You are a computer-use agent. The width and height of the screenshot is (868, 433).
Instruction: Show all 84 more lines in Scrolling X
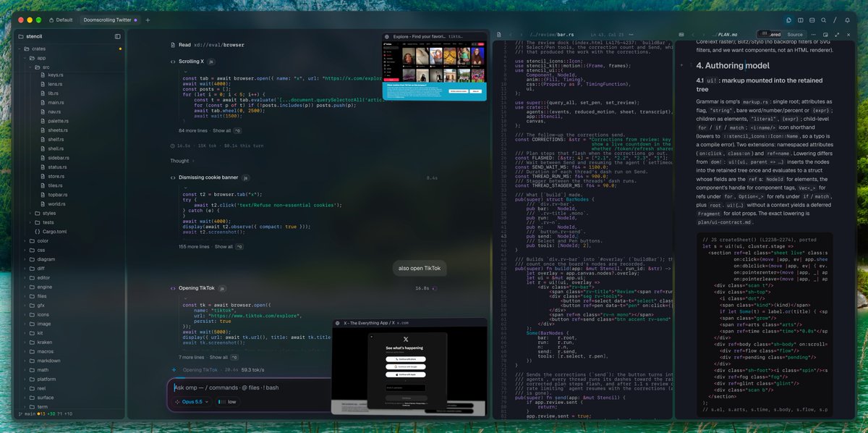point(222,131)
